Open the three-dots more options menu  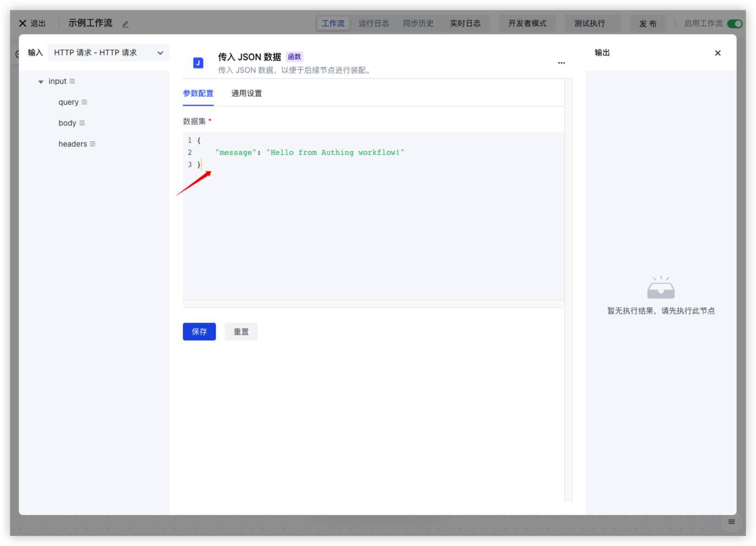561,63
